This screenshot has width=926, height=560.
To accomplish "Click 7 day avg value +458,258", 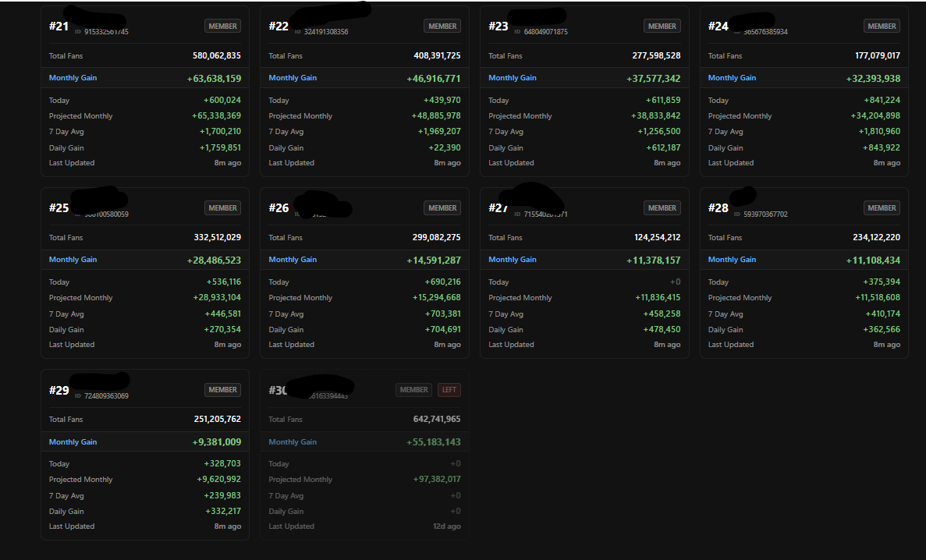I will pyautogui.click(x=662, y=314).
